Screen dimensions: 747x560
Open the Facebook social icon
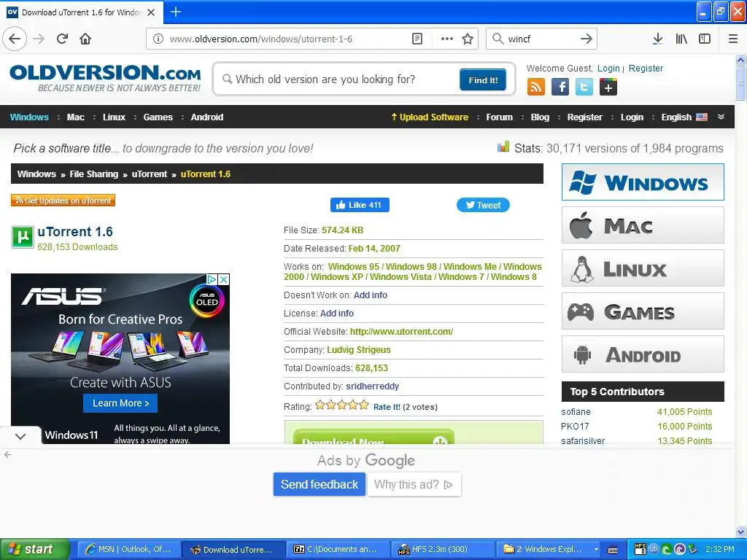pos(560,87)
